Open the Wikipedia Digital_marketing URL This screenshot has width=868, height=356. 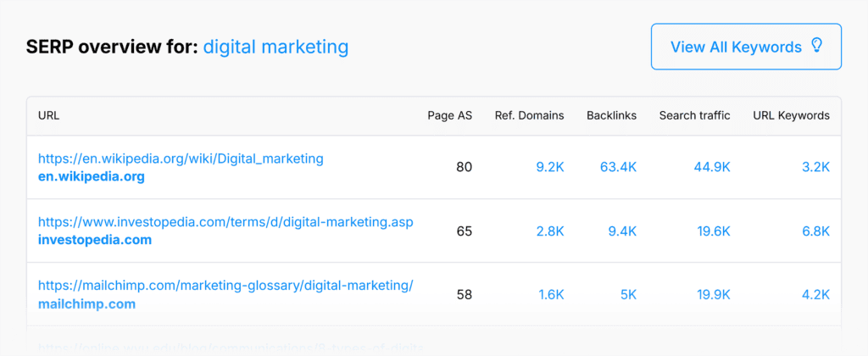coord(181,159)
